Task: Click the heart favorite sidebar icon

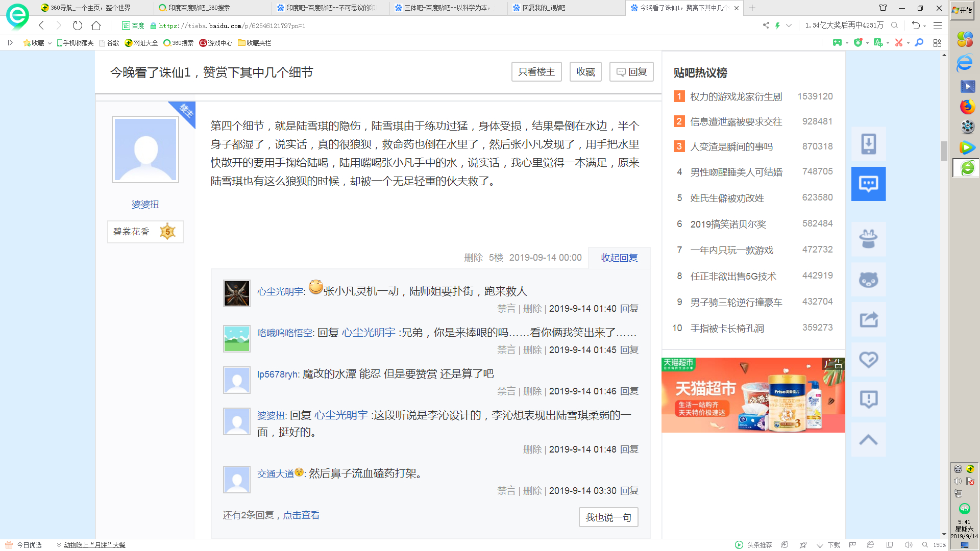Action: pos(868,360)
